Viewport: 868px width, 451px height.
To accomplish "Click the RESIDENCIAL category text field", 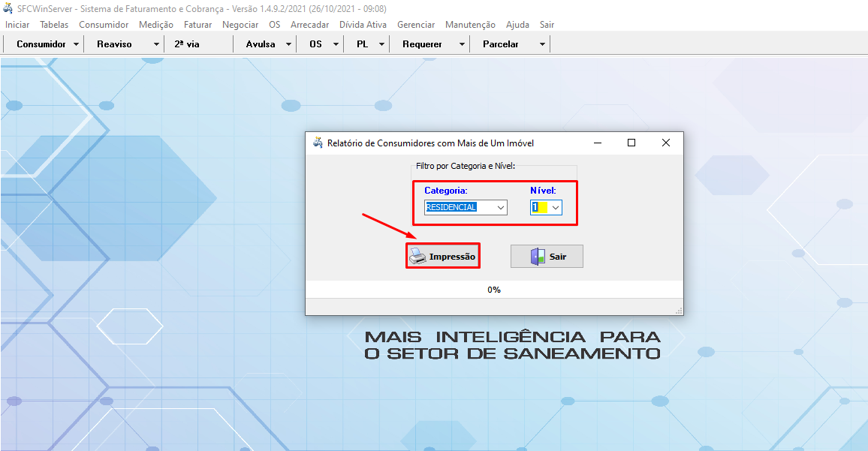I will [457, 207].
